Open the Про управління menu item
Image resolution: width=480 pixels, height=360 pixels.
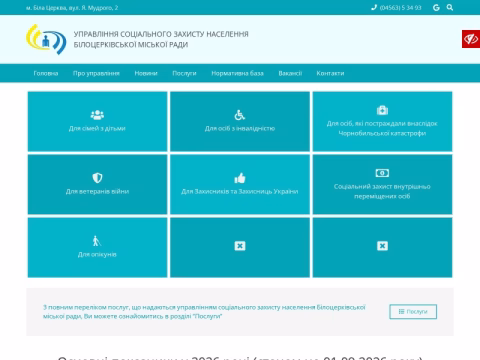(x=96, y=73)
